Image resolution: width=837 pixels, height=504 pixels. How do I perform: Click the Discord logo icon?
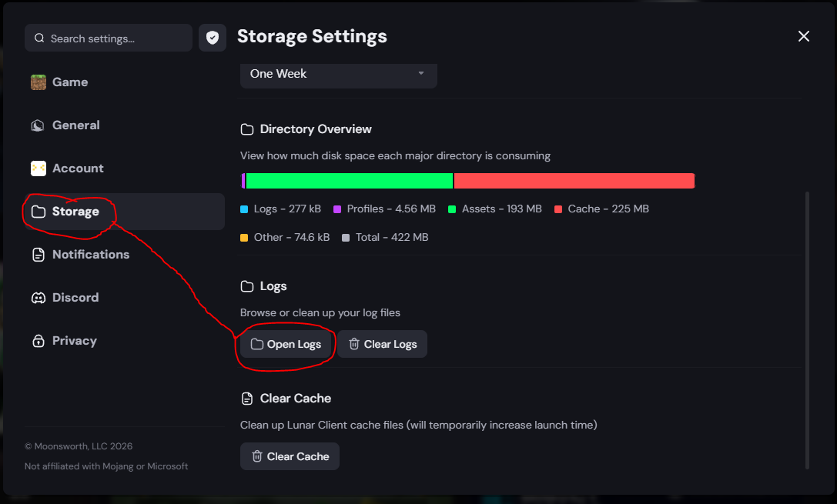(x=39, y=298)
